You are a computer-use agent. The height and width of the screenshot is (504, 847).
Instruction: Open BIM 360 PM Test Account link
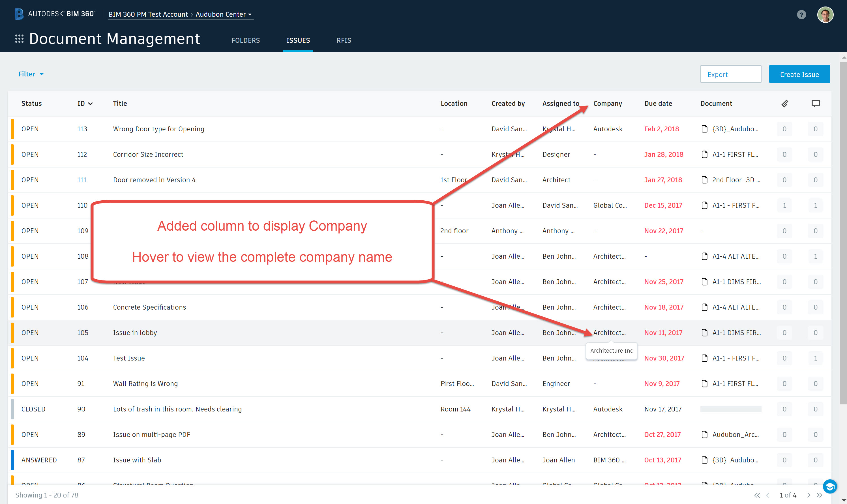(x=148, y=14)
